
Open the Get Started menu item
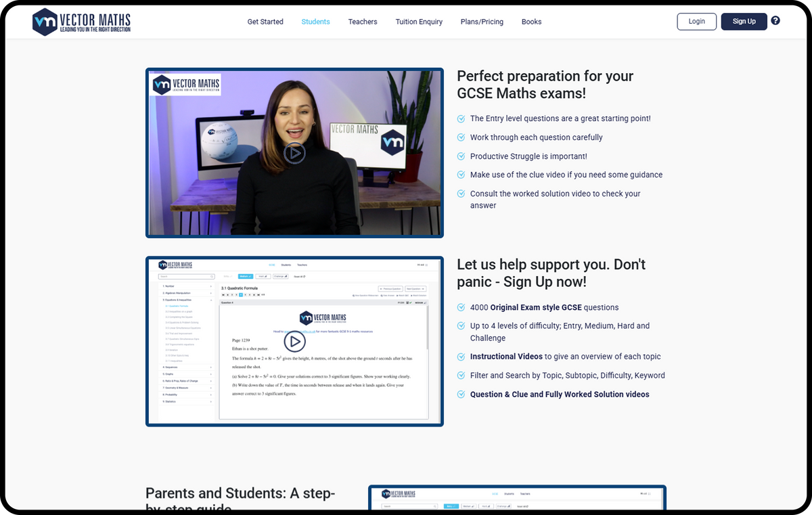[x=265, y=22]
